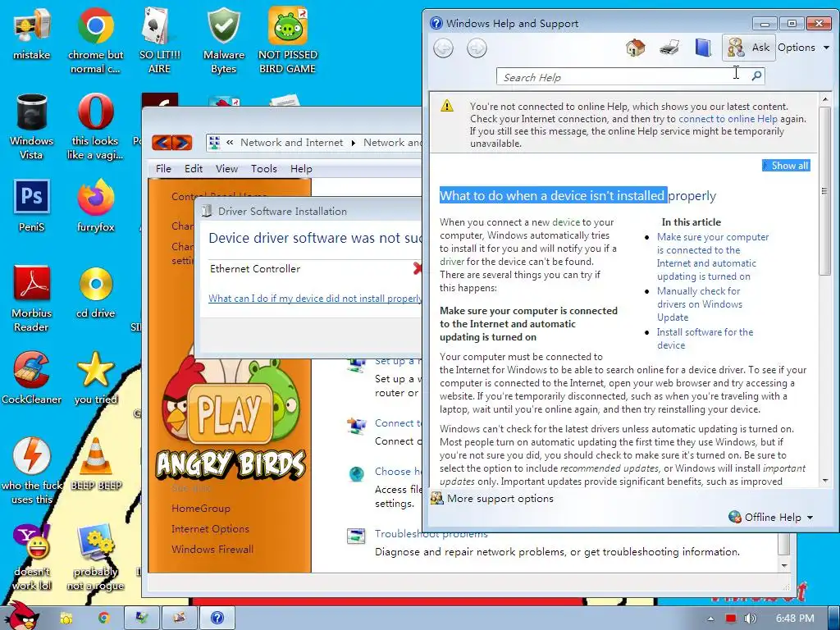Viewport: 840px width, 630px height.
Task: Click the red flag tray icon
Action: pyautogui.click(x=731, y=619)
